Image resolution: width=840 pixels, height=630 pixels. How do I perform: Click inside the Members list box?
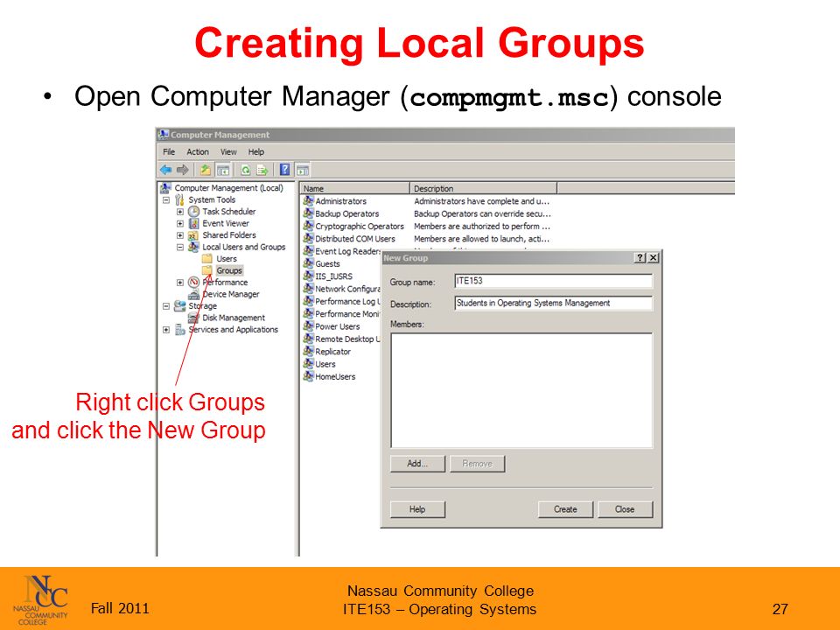coord(521,390)
